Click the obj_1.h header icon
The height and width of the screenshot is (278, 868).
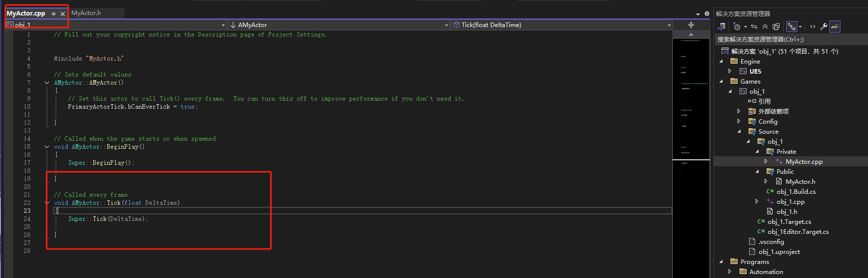(x=770, y=211)
